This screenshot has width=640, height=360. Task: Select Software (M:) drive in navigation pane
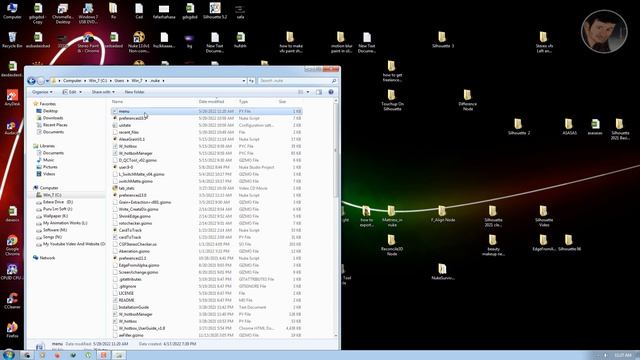pos(55,230)
